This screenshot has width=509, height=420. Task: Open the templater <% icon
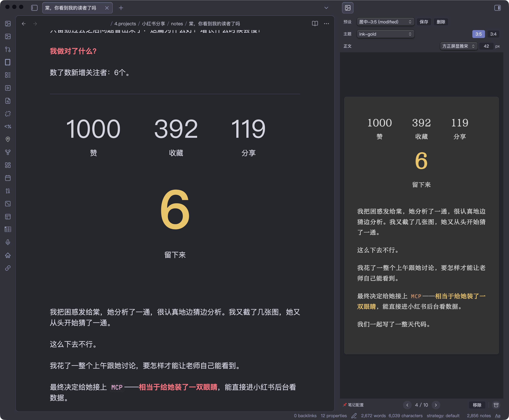point(8,127)
